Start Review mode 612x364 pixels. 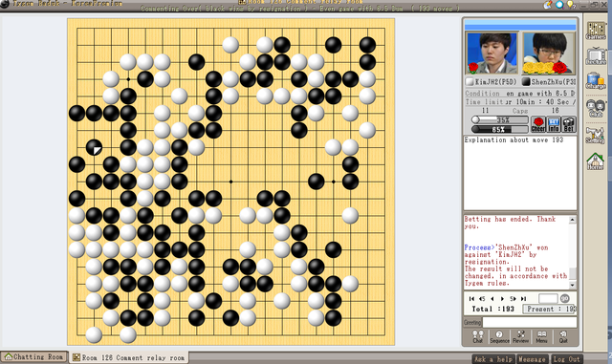tap(520, 336)
